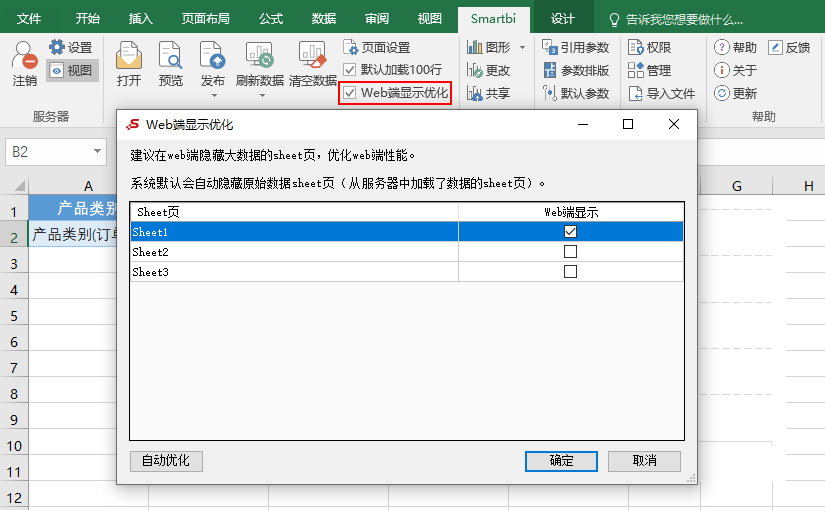Expand the 图形 dropdown arrow
The width and height of the screenshot is (825, 510).
522,47
